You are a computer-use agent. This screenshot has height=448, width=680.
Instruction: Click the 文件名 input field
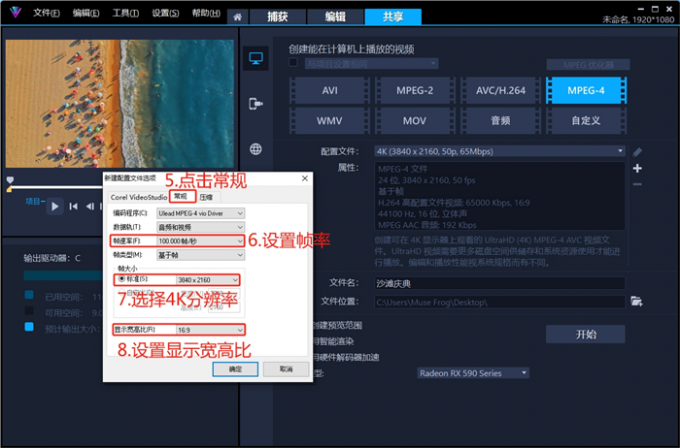click(x=500, y=283)
